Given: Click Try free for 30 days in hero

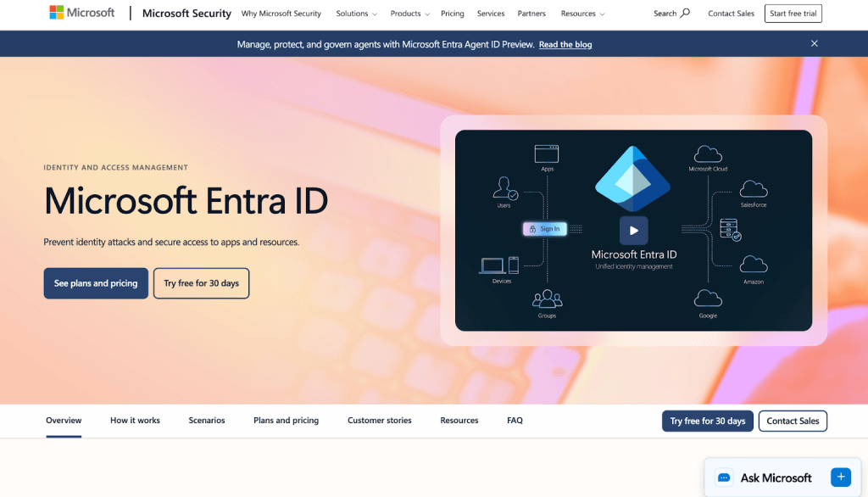Looking at the screenshot, I should tap(201, 283).
